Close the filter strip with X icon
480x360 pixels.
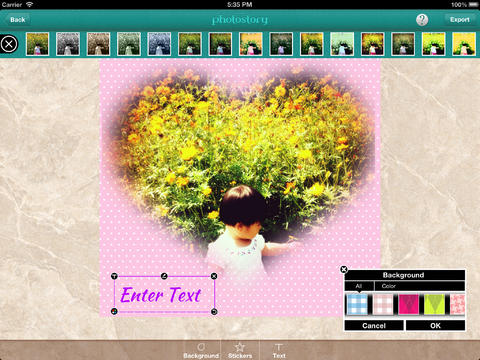pos(9,44)
